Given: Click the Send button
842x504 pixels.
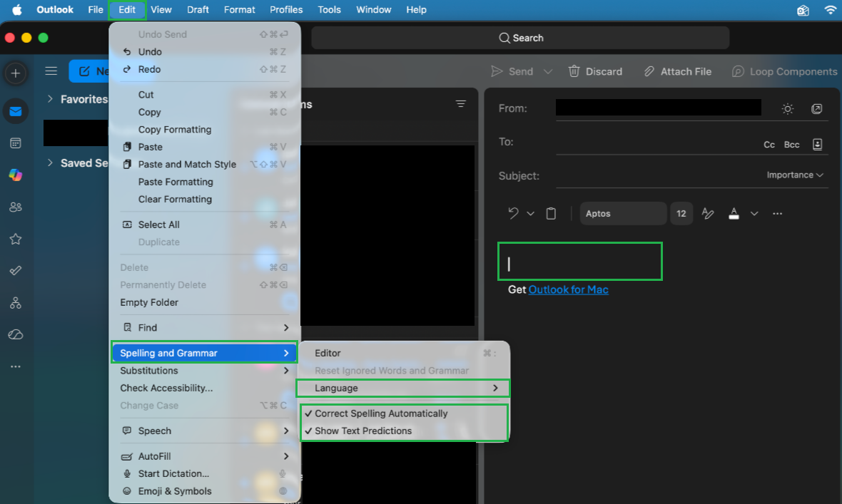Looking at the screenshot, I should (x=512, y=71).
